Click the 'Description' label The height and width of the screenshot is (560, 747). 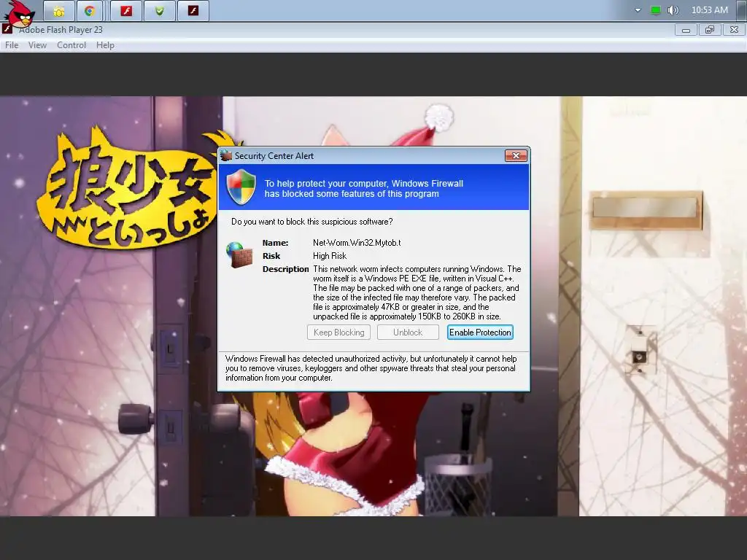pos(285,270)
